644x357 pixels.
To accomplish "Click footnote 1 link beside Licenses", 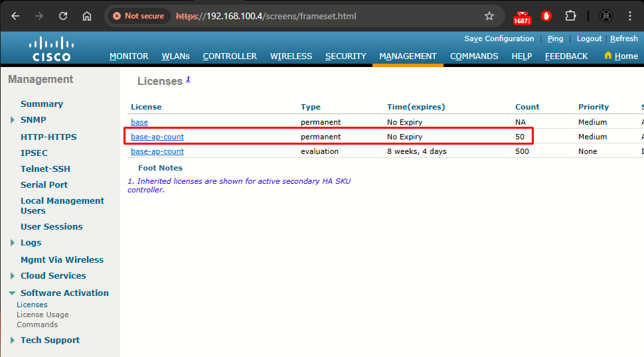I will (188, 79).
